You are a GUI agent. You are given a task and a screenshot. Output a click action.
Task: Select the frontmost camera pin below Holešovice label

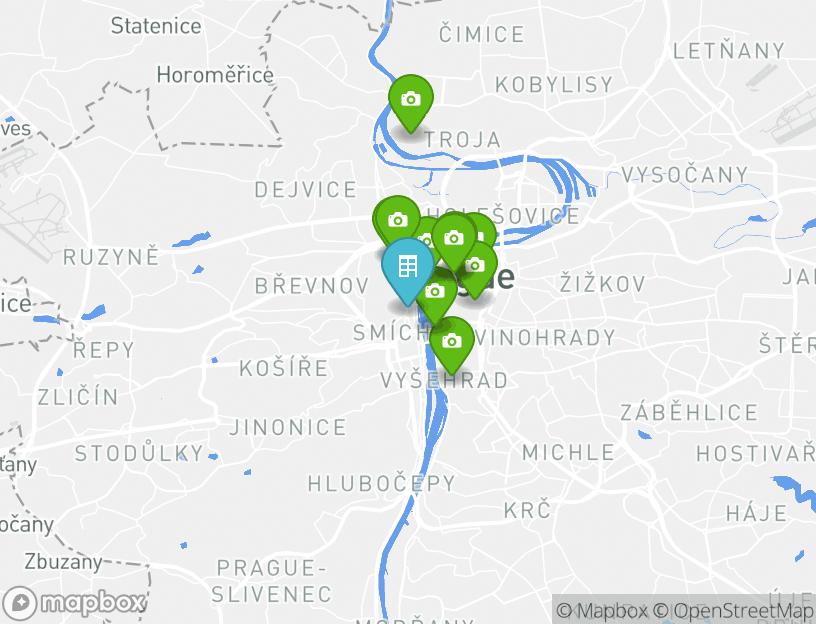(454, 241)
